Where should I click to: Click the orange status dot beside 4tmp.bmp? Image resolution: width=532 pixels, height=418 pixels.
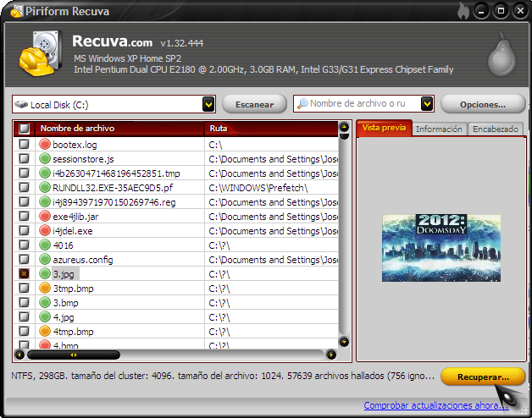click(x=45, y=331)
